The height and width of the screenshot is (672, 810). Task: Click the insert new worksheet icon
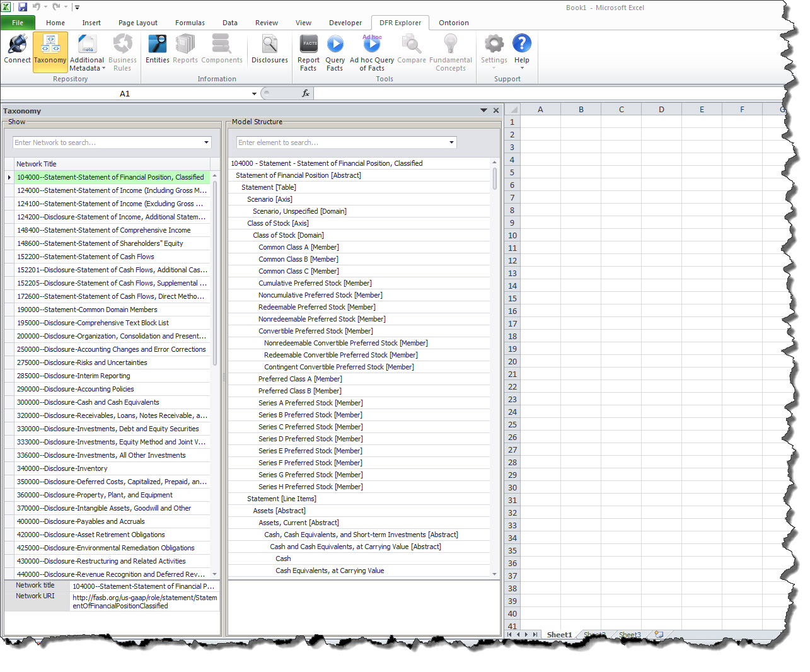pyautogui.click(x=659, y=634)
